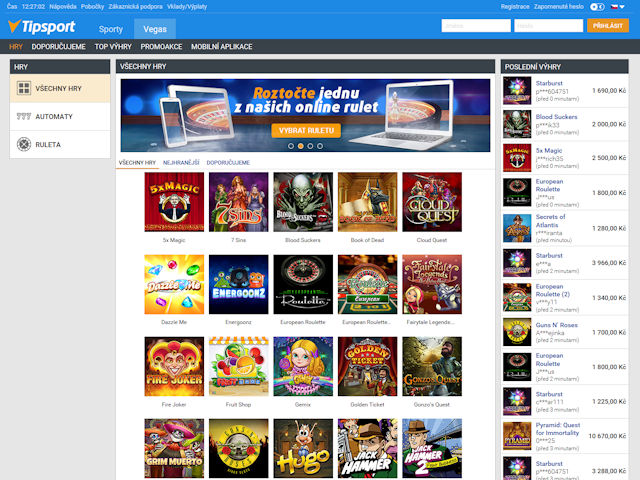Click Guns N' Roses icon in recent wins
The image size is (640, 480).
point(517,332)
